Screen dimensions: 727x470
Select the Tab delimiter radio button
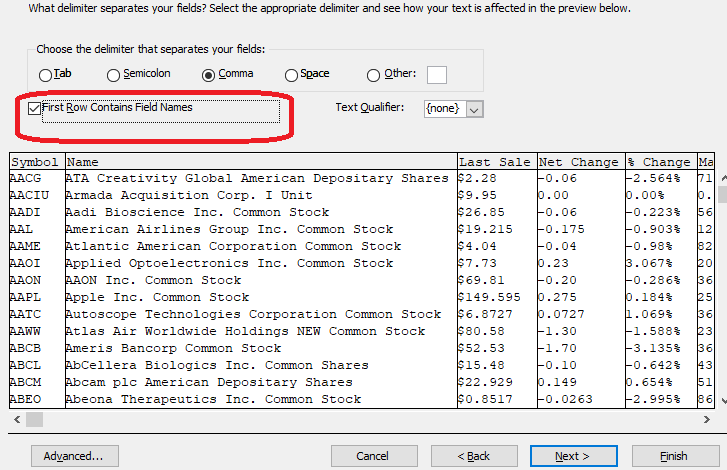coord(45,75)
